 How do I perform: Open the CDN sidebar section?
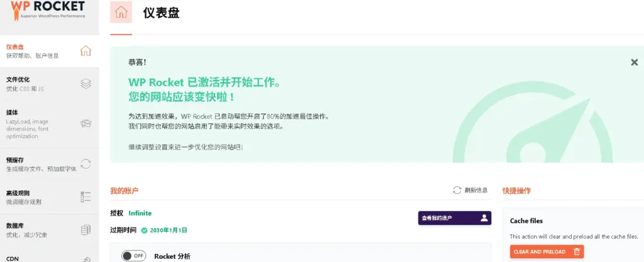pyautogui.click(x=49, y=255)
